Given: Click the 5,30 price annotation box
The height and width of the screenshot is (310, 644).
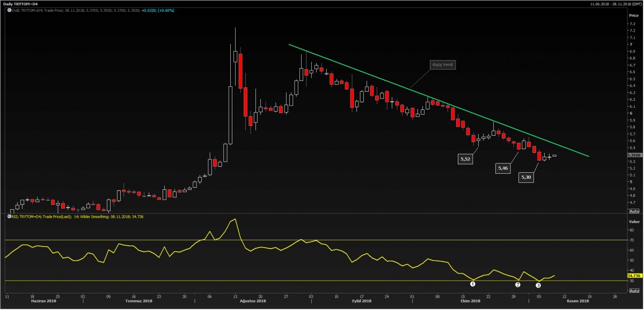Looking at the screenshot, I should (526, 178).
